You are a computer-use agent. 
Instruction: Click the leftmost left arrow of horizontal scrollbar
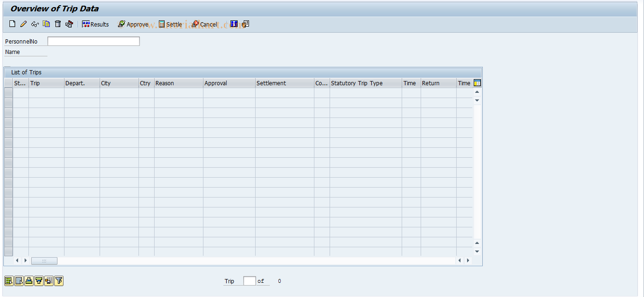[18, 261]
